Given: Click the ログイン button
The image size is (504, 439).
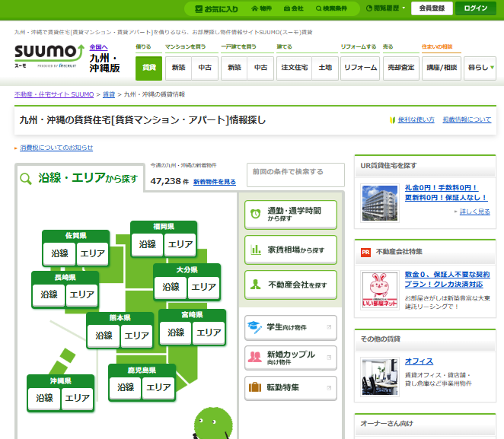Looking at the screenshot, I should [475, 8].
